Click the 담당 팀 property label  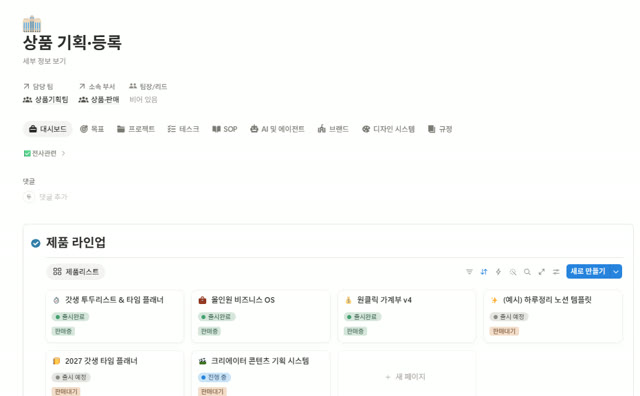pos(43,87)
